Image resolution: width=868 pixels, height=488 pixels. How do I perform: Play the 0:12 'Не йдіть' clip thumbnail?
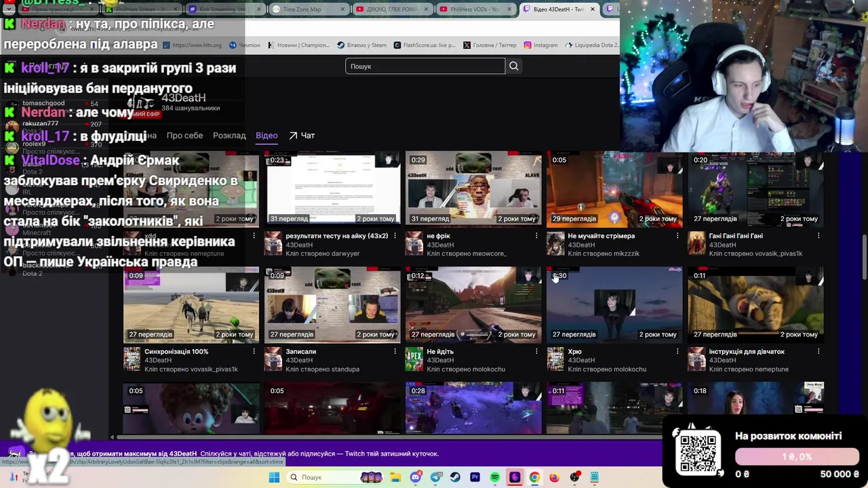[x=473, y=304]
